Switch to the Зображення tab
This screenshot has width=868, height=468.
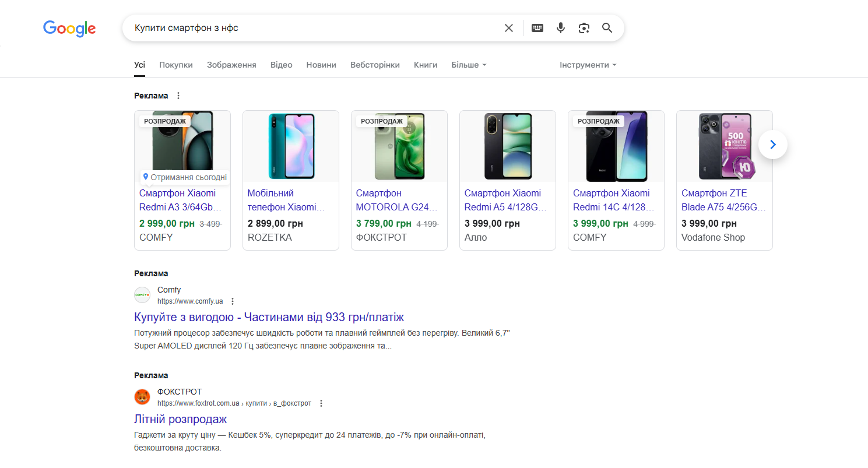pyautogui.click(x=231, y=65)
